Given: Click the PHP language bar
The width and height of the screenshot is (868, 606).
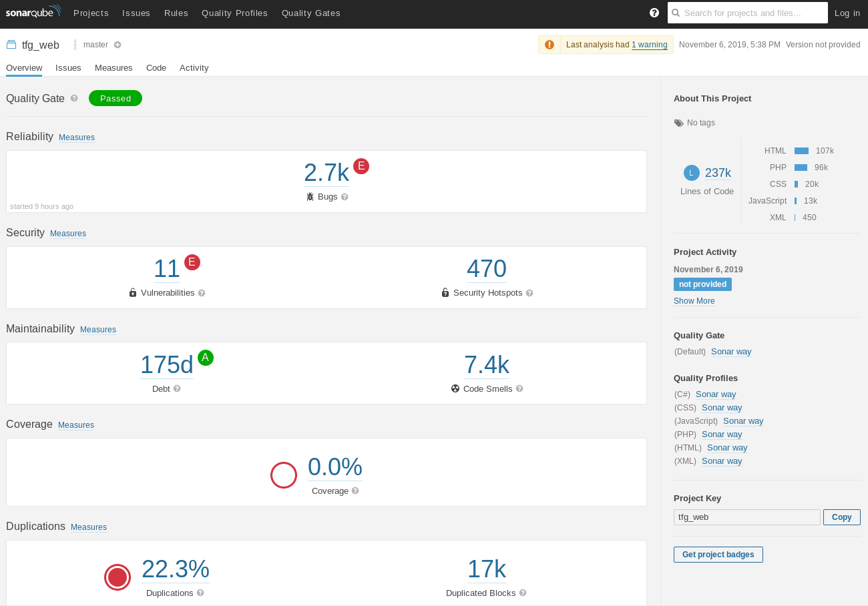Looking at the screenshot, I should tap(801, 168).
